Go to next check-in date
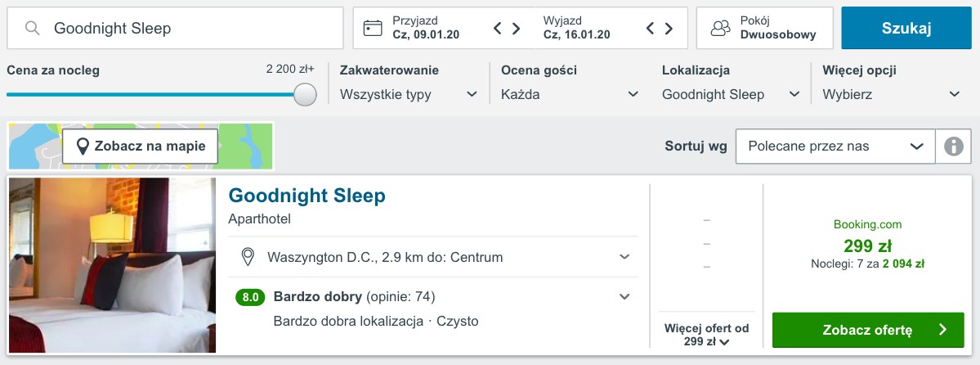The width and height of the screenshot is (980, 365). pyautogui.click(x=517, y=28)
